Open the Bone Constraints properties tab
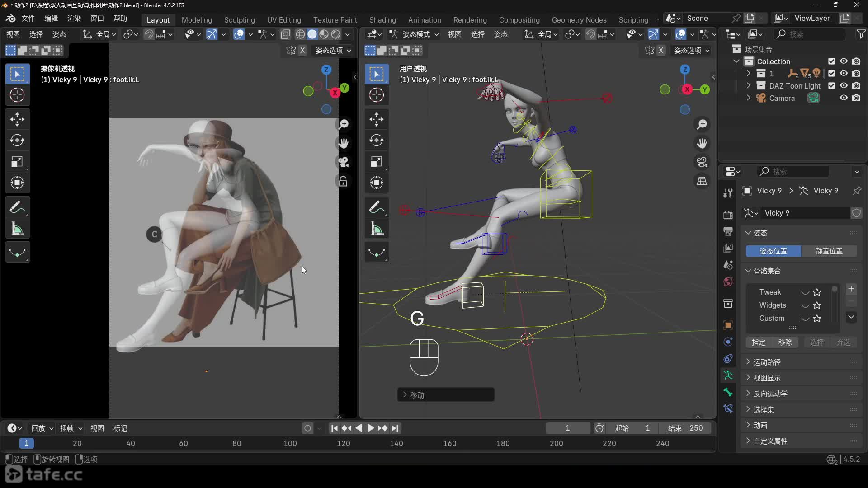 click(x=728, y=409)
